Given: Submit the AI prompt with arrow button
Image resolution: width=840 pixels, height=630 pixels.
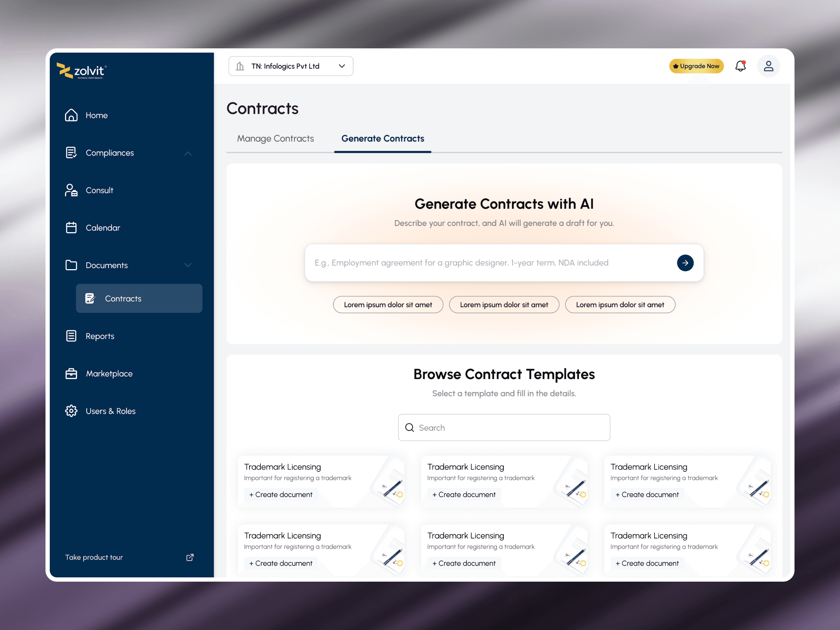Looking at the screenshot, I should click(x=685, y=263).
